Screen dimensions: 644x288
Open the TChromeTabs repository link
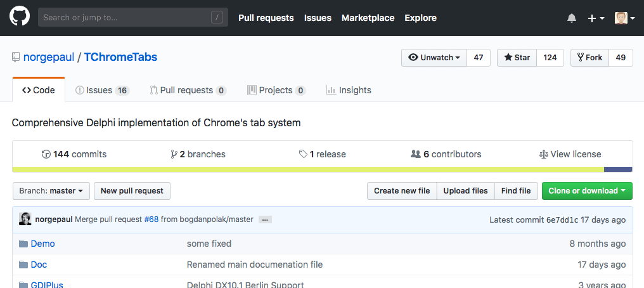pyautogui.click(x=120, y=57)
